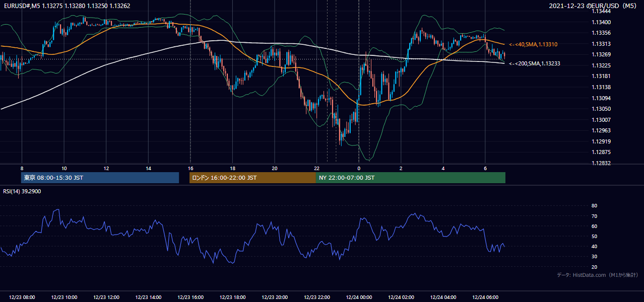The width and height of the screenshot is (644, 302).
Task: Click the RSI scale value 60
Action: click(x=594, y=226)
